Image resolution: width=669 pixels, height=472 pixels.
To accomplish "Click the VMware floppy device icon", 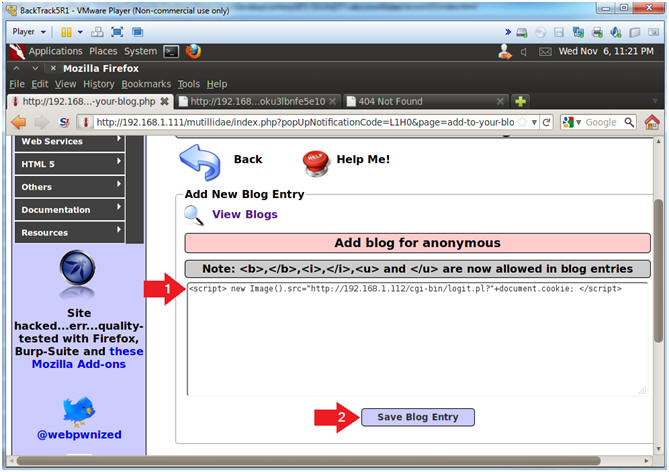I will pyautogui.click(x=559, y=32).
